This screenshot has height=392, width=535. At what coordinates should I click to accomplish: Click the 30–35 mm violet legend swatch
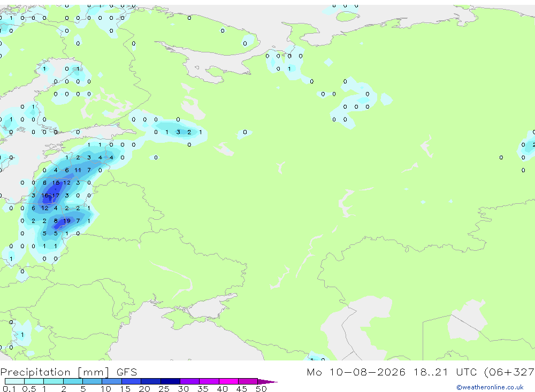coord(190,381)
